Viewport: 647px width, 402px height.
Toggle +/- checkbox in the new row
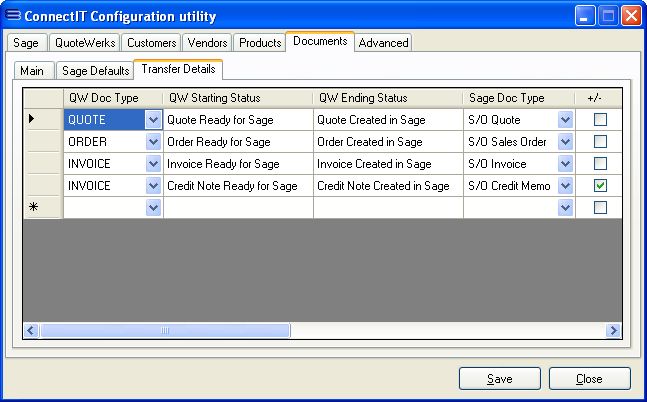600,207
